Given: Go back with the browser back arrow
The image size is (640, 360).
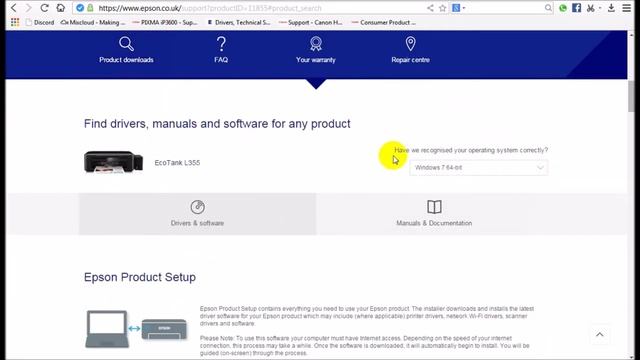Looking at the screenshot, I should [x=13, y=8].
